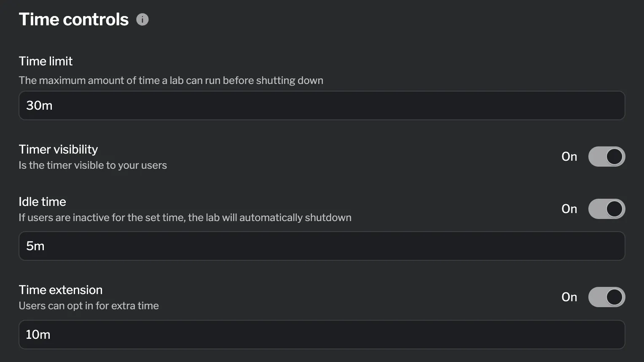Click the Time controls heading
The height and width of the screenshot is (362, 644).
[x=74, y=19]
